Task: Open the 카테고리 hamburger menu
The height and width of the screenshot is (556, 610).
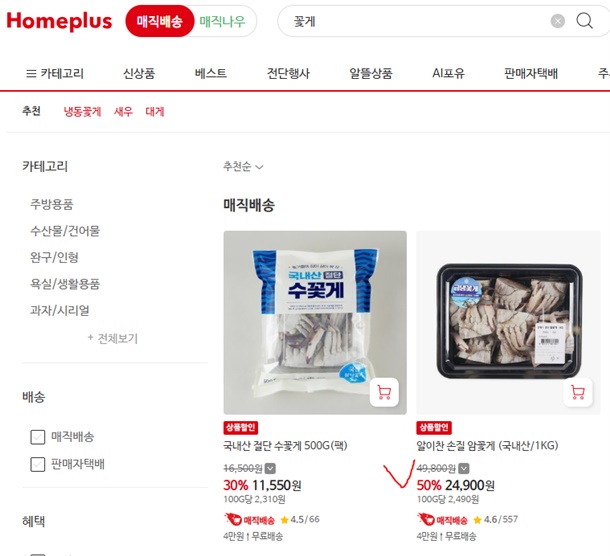Action: [x=55, y=73]
